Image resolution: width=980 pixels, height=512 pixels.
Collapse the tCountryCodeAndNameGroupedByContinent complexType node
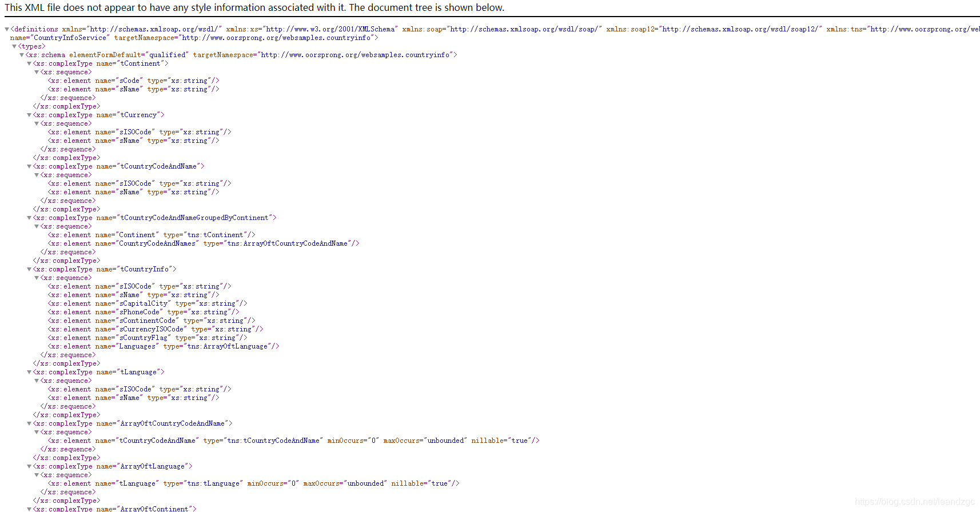(29, 218)
